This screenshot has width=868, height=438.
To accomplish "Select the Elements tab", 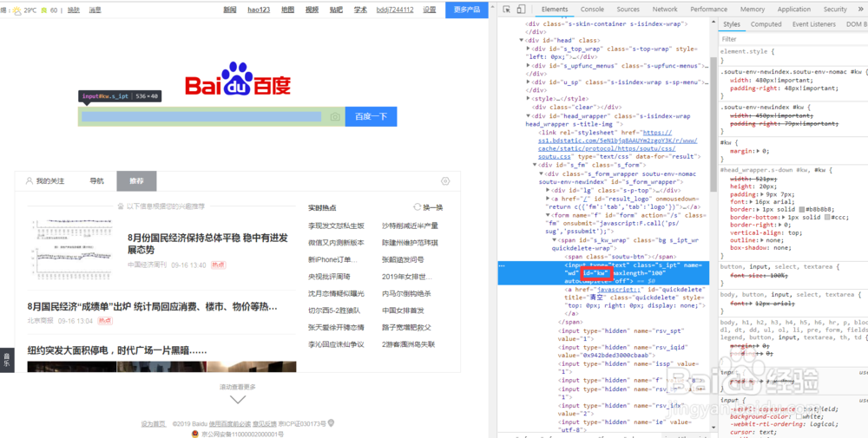I will 555,10.
